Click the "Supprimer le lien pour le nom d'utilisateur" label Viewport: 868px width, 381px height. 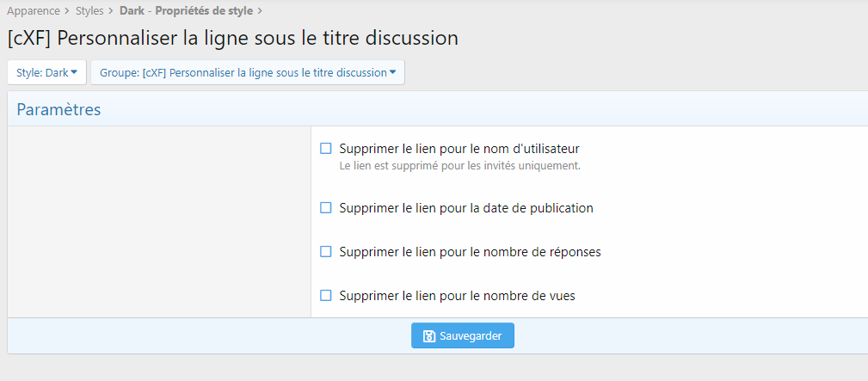(x=459, y=149)
